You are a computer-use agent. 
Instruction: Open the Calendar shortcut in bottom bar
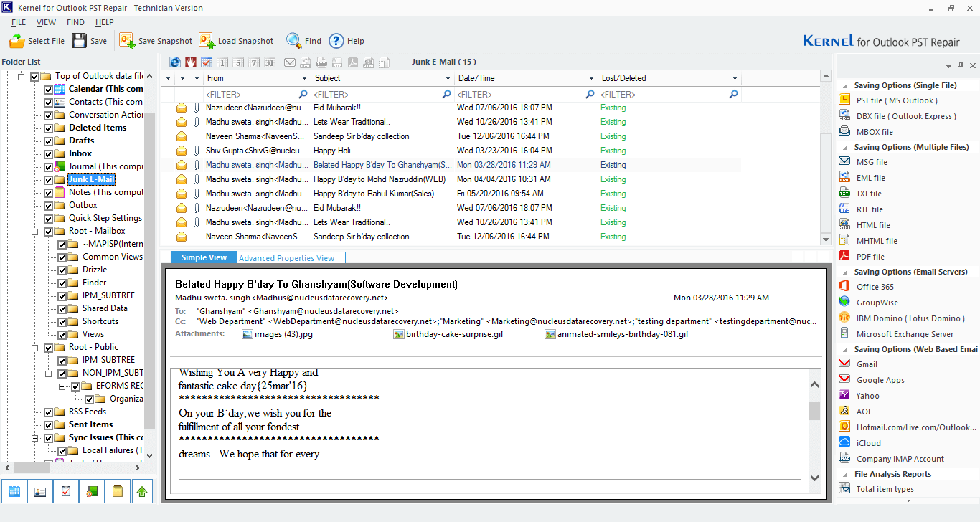pos(14,491)
